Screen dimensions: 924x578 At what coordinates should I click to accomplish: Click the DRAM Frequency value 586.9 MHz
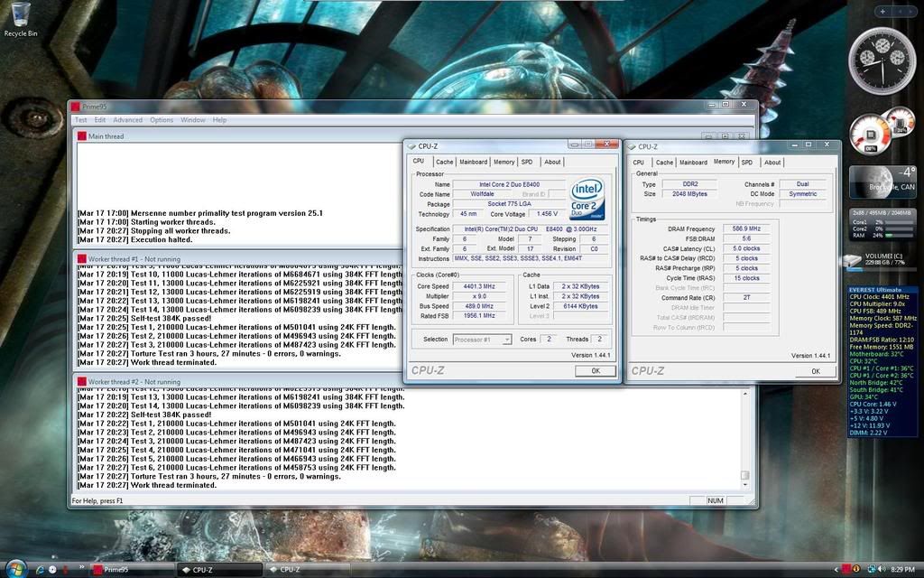[746, 228]
